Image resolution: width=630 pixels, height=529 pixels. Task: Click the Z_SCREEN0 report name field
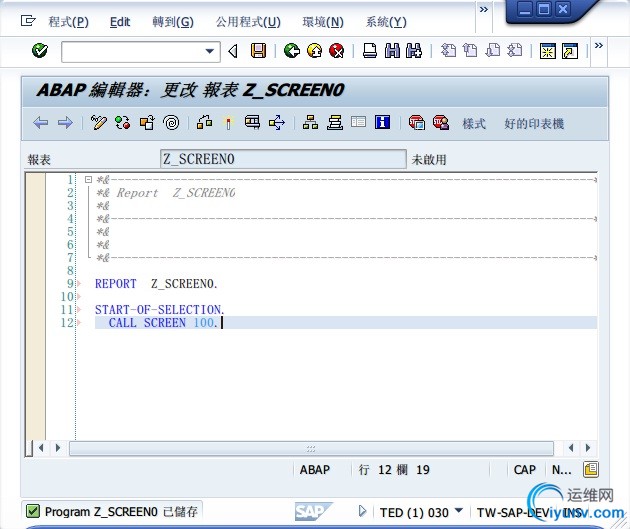[283, 159]
